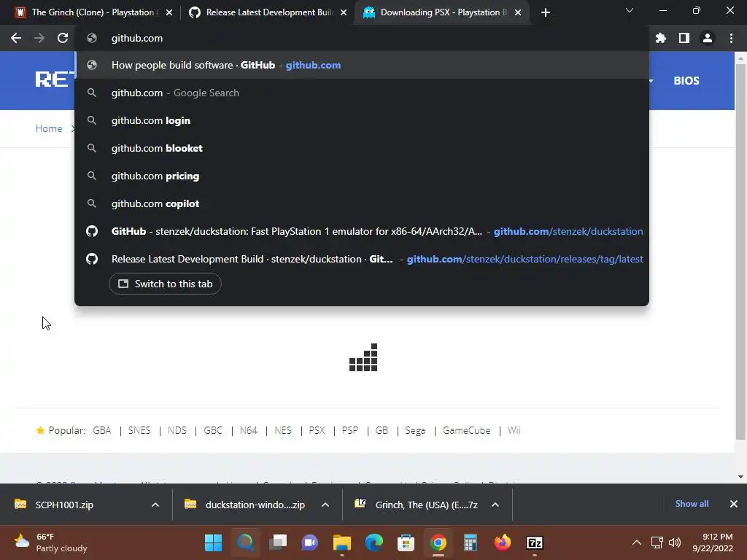Select the github.com pricing suggestion
The height and width of the screenshot is (560, 747).
click(362, 176)
